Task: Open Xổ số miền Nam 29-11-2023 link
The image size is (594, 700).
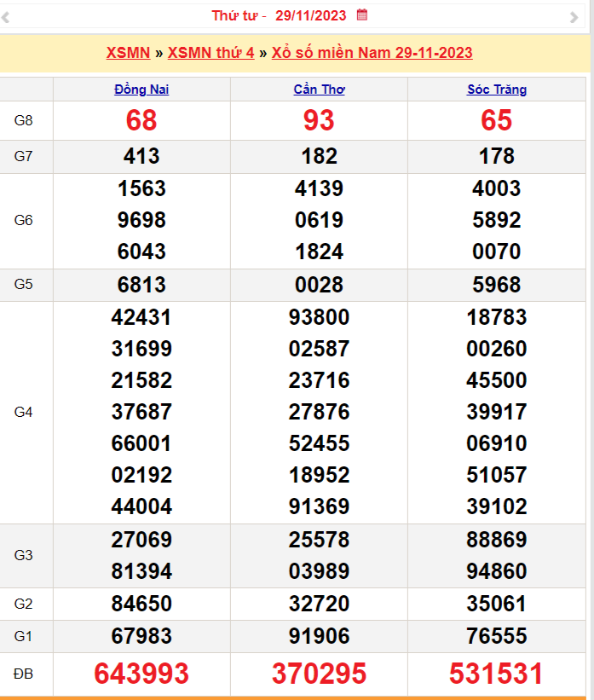Action: 372,53
